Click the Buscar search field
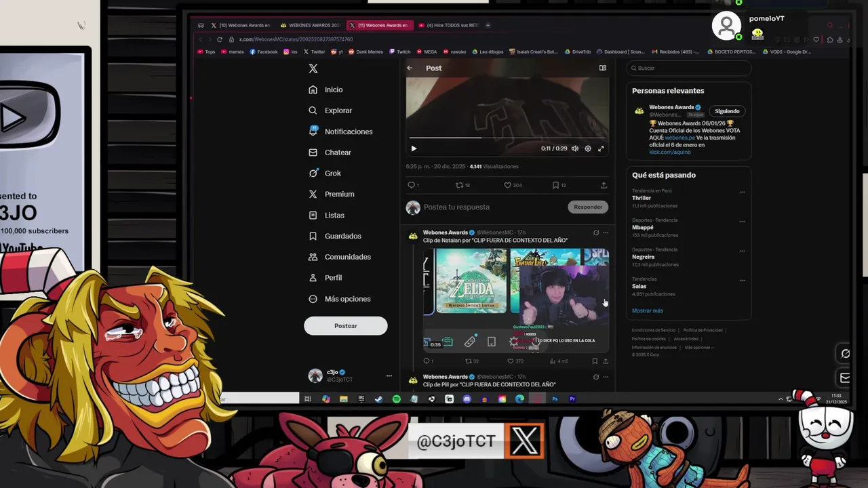Viewport: 868px width, 488px height. 689,68
